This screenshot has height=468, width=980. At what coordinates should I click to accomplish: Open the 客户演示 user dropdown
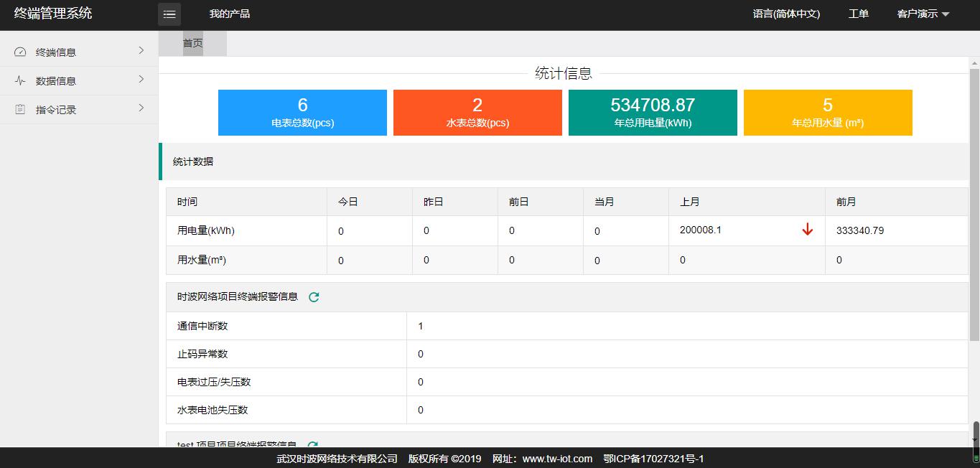tap(923, 14)
